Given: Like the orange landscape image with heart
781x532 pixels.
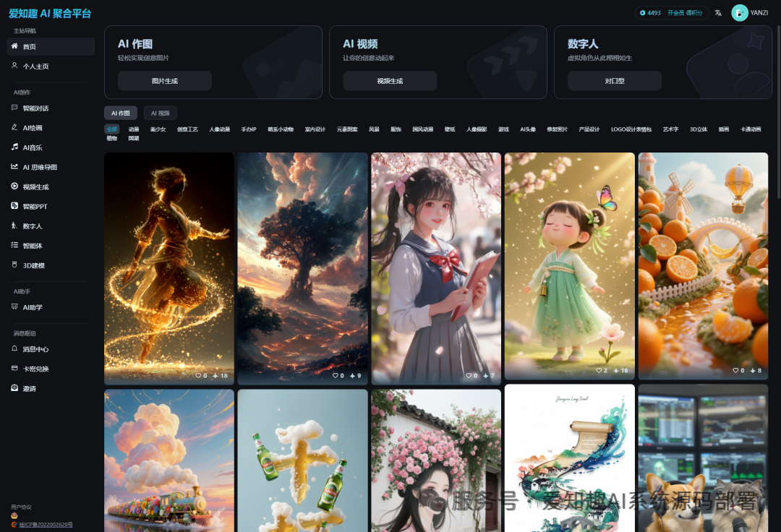Looking at the screenshot, I should click(x=735, y=371).
